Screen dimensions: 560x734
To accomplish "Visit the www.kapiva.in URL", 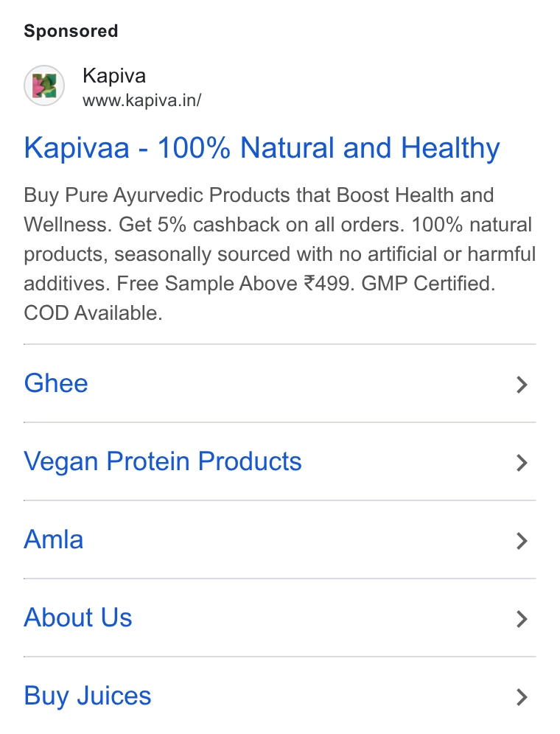I will (x=142, y=100).
